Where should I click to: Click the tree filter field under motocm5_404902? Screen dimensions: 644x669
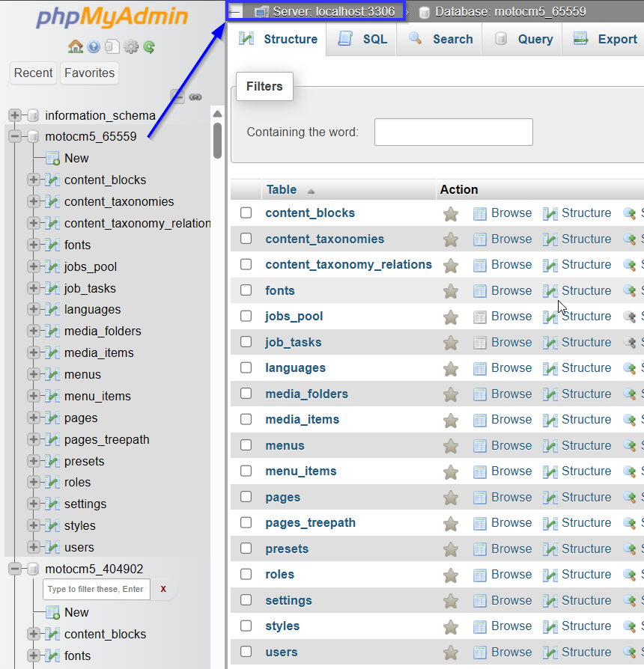coord(97,589)
